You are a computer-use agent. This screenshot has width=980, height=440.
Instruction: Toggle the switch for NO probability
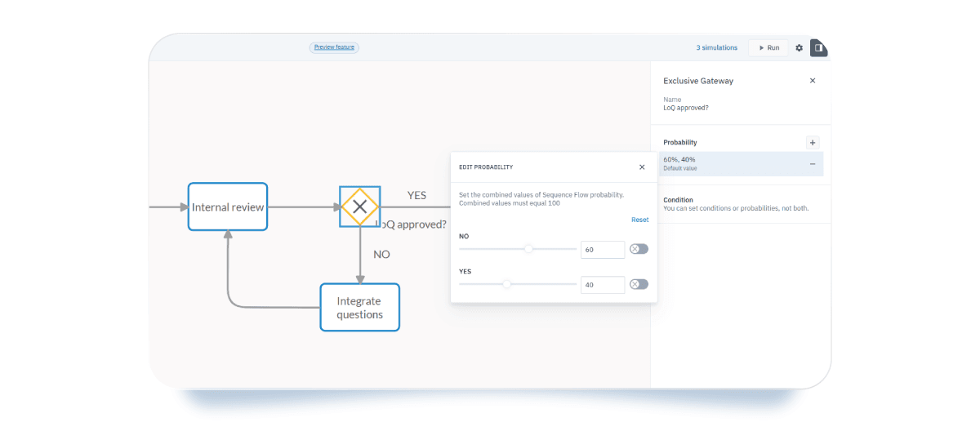[639, 249]
